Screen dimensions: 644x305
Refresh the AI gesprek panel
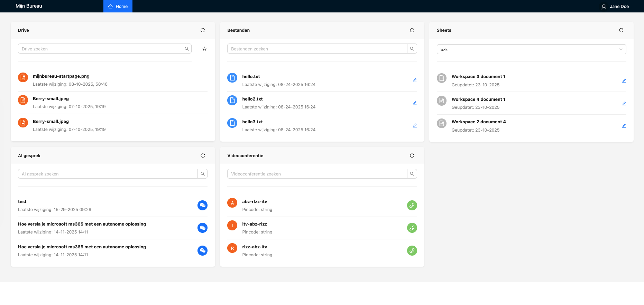[x=203, y=156]
